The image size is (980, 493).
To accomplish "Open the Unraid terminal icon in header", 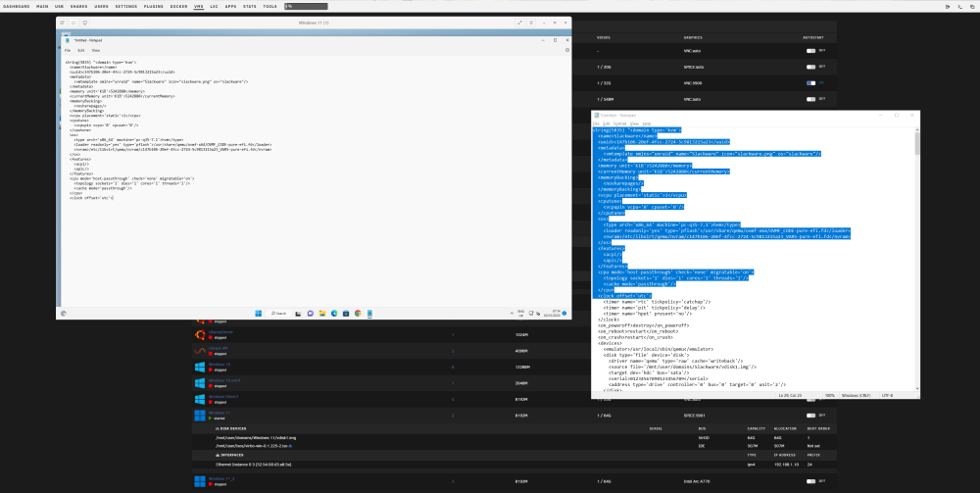I will (960, 6).
